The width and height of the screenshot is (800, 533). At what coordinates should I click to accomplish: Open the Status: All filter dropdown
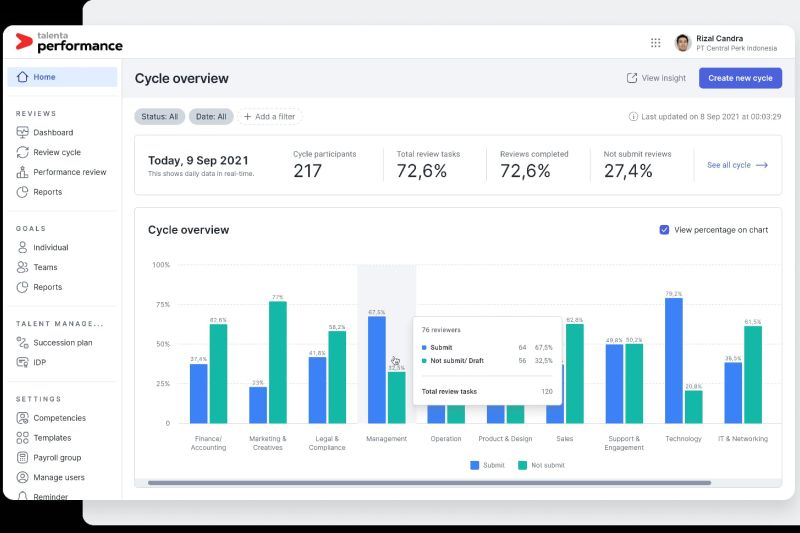click(x=159, y=117)
